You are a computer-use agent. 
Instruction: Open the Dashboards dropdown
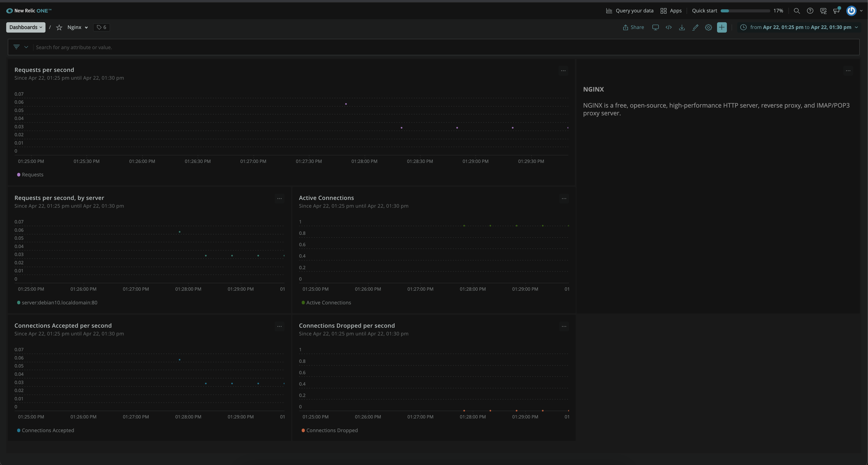click(26, 27)
